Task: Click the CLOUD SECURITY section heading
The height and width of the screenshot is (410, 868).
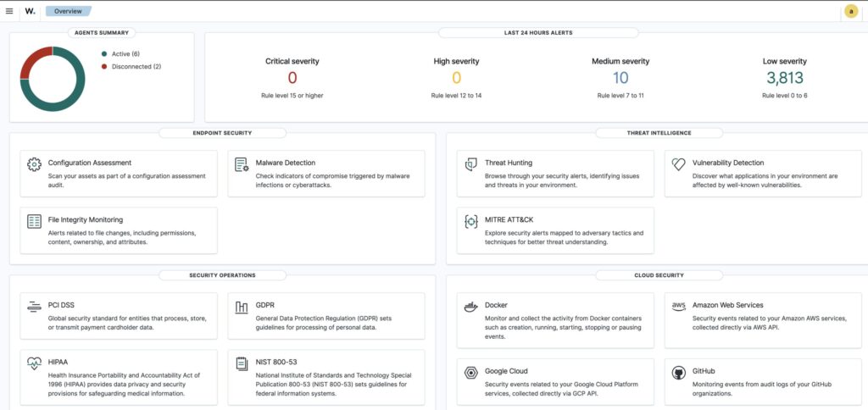Action: point(659,275)
